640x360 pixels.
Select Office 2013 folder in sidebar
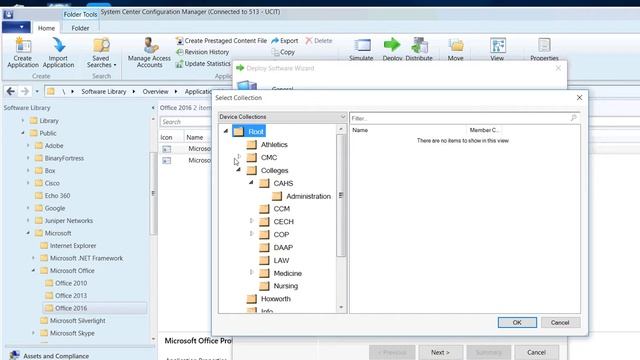66,296
